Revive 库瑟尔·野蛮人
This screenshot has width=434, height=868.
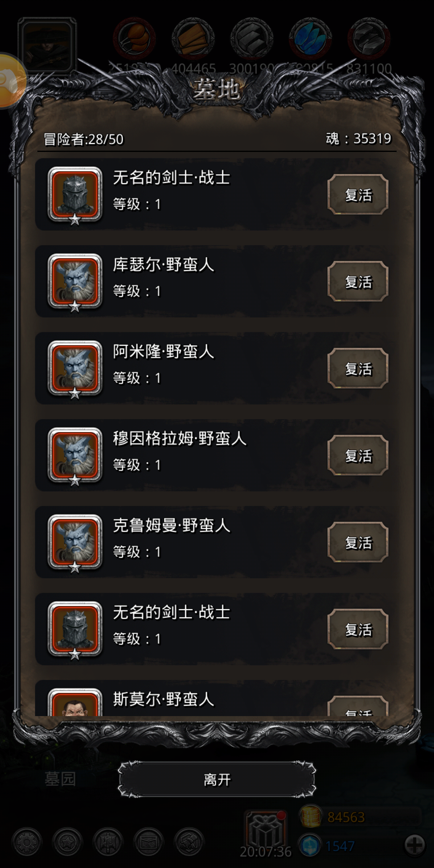[x=358, y=281]
